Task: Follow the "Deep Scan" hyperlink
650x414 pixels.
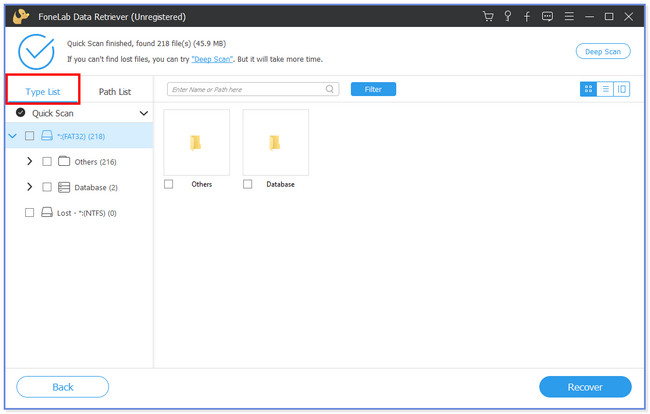Action: (212, 59)
